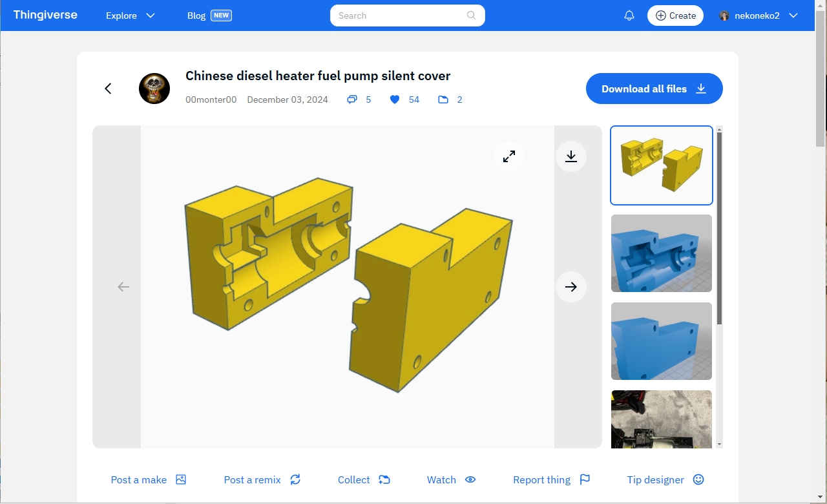Open 00monter00 author profile link
This screenshot has height=504, width=827.
point(211,100)
